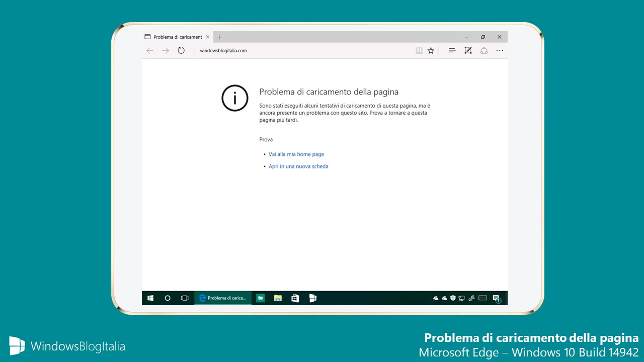Open Cortana circle on taskbar
Screen dimensions: 644x362
point(168,298)
